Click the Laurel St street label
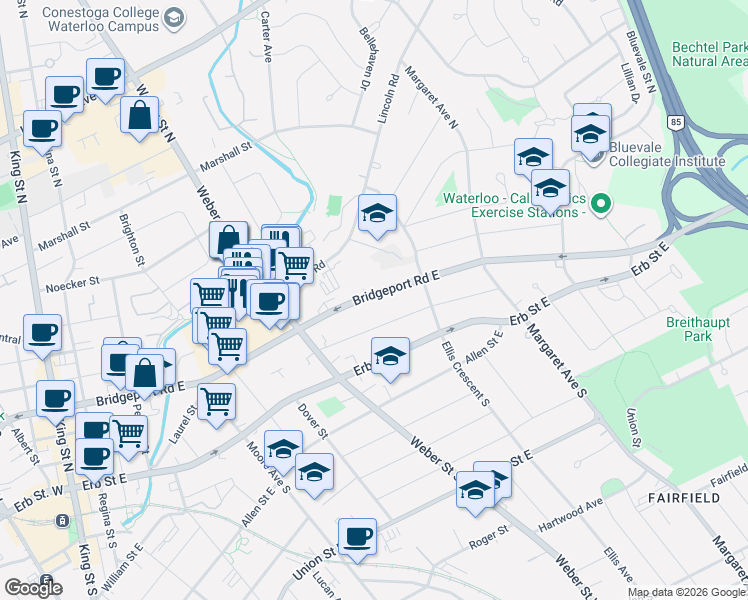748x600 pixels. pos(183,424)
